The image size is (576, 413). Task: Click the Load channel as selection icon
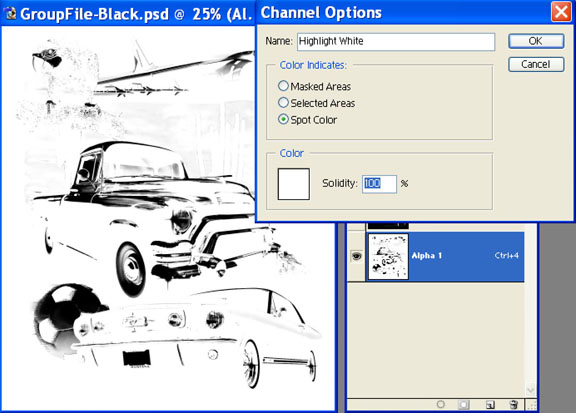pos(441,404)
